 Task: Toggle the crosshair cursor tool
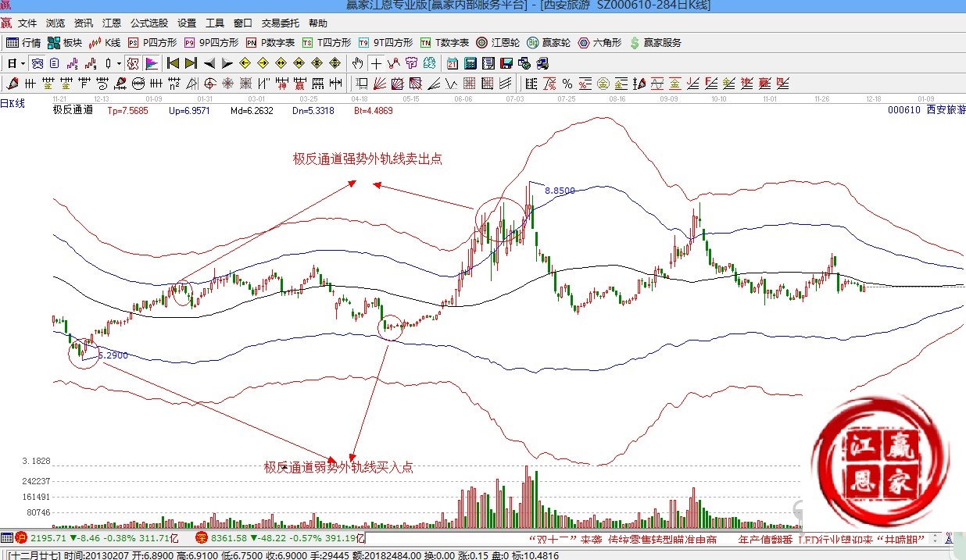click(x=376, y=63)
